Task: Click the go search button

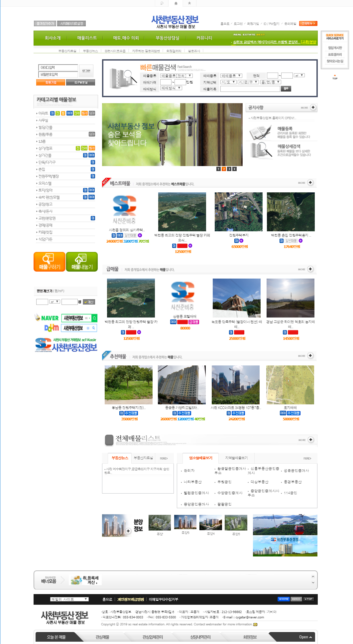Action: point(286,89)
